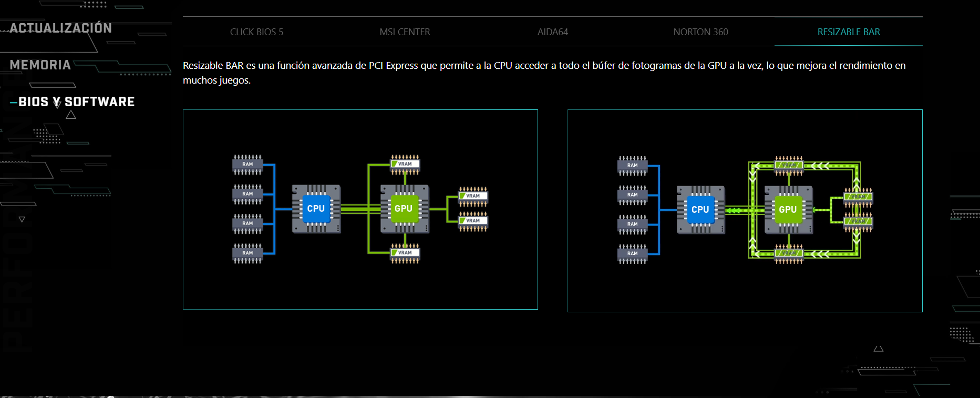Open the left Resizable BAR diagram image
The width and height of the screenshot is (980, 398).
pyautogui.click(x=360, y=209)
